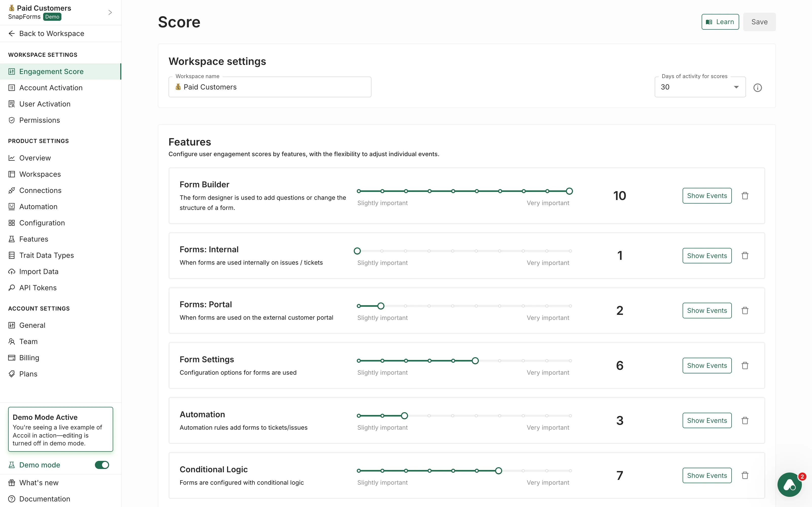812x507 pixels.
Task: Open the Permissions section
Action: click(x=39, y=120)
